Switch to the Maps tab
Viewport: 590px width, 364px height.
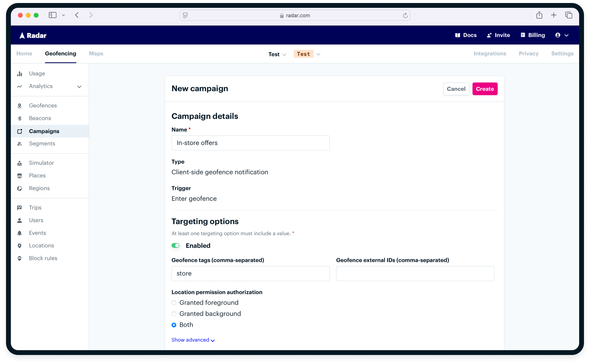point(96,54)
